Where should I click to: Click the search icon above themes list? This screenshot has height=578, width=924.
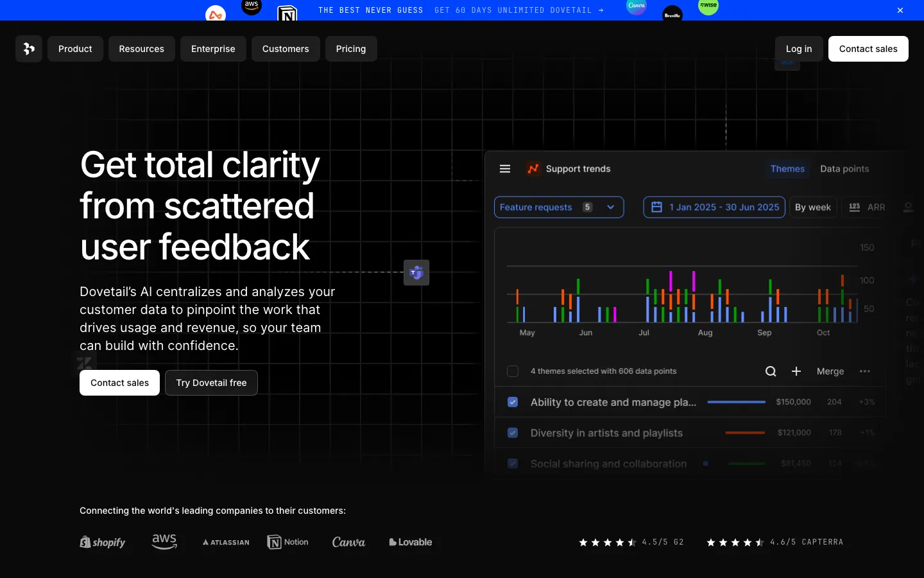771,371
